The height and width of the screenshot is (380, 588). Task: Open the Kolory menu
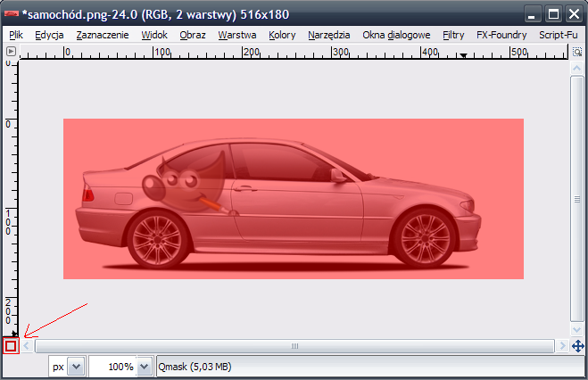(x=282, y=35)
